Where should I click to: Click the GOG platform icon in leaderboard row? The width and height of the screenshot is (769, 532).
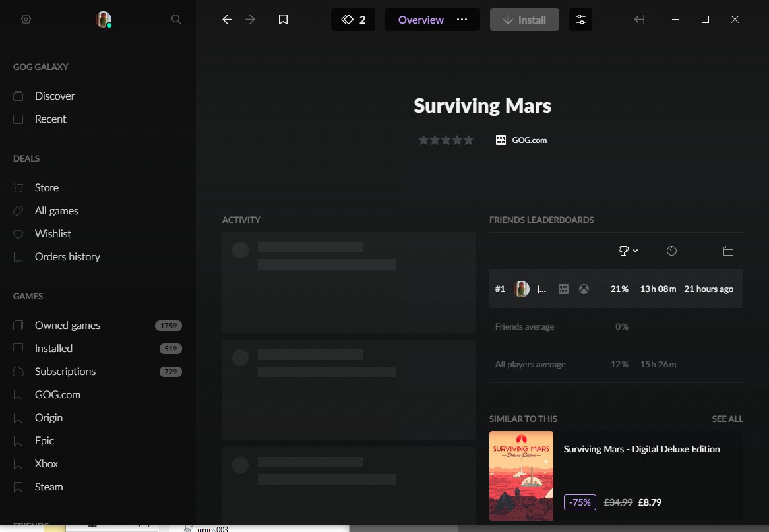tap(563, 289)
